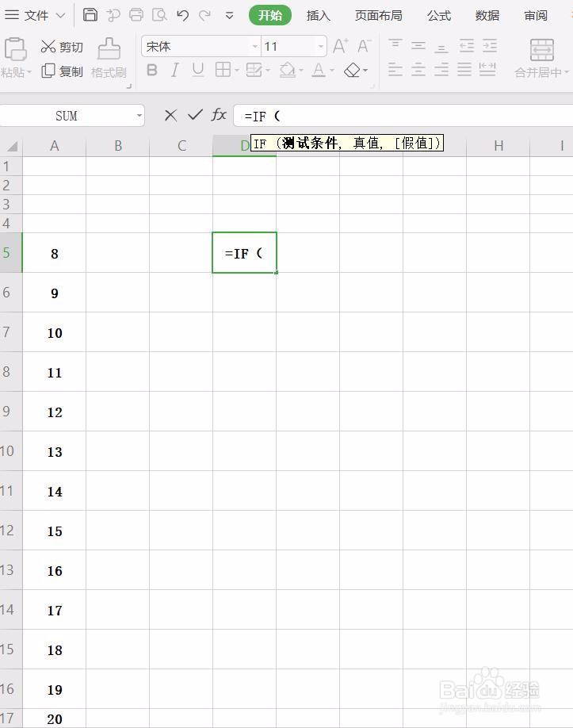Click the print icon
The width and height of the screenshot is (573, 728).
pyautogui.click(x=136, y=15)
